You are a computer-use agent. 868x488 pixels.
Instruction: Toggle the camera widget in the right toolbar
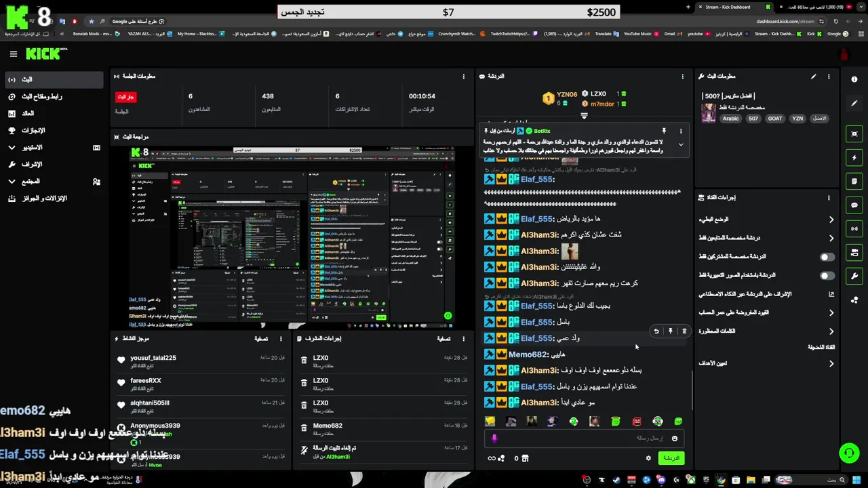coord(854,253)
